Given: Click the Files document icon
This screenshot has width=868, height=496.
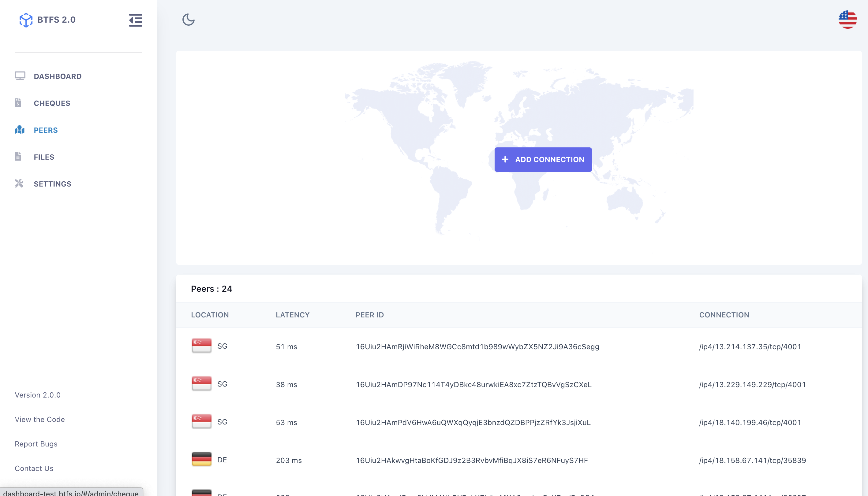Looking at the screenshot, I should coord(18,156).
